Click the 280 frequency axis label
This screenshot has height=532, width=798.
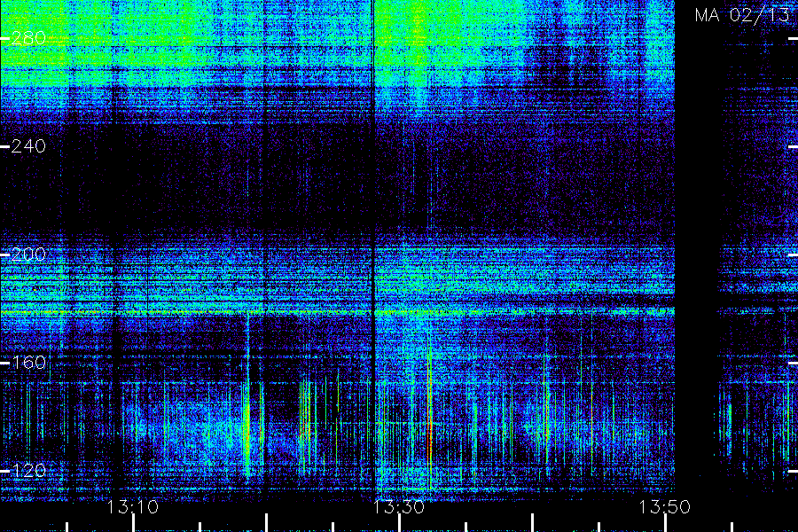(x=28, y=37)
